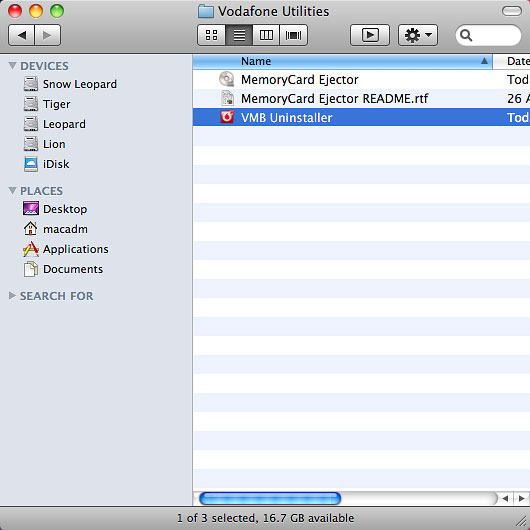Screen dimensions: 530x530
Task: Collapse the DEVICES section
Action: (13, 65)
